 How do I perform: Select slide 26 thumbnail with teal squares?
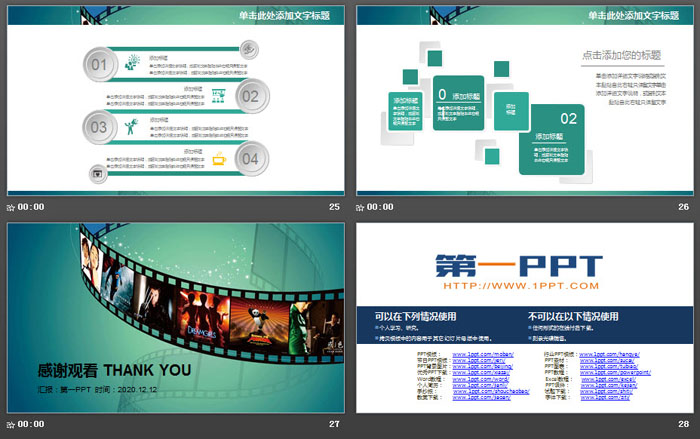[x=525, y=100]
